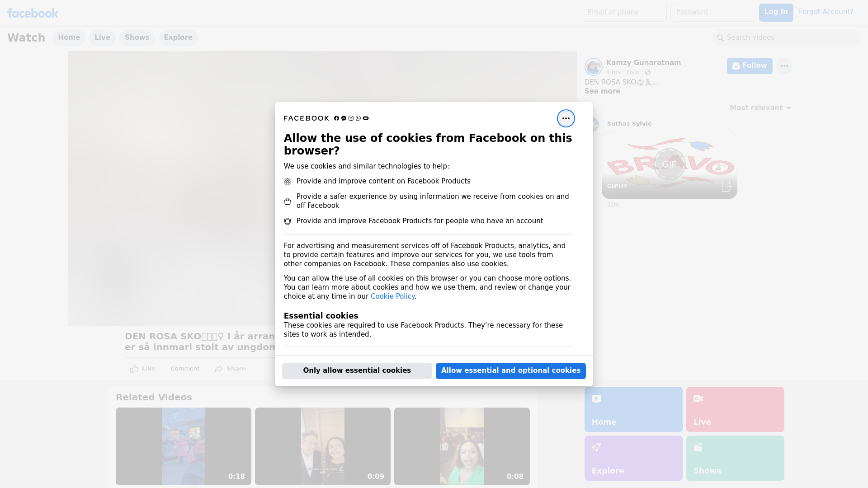Expand the Most relevant comment sorting dropdown

click(760, 108)
